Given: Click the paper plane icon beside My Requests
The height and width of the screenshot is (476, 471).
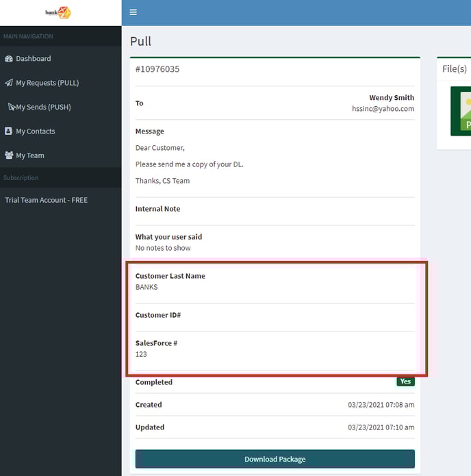Looking at the screenshot, I should coord(9,83).
